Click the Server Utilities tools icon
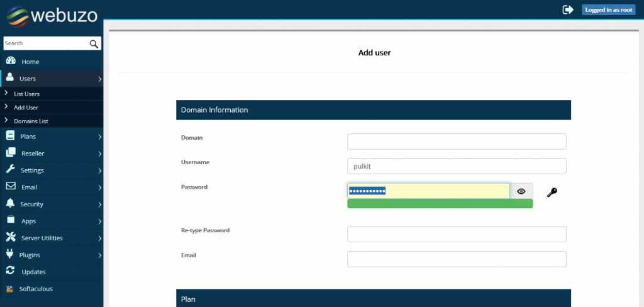 click(11, 237)
